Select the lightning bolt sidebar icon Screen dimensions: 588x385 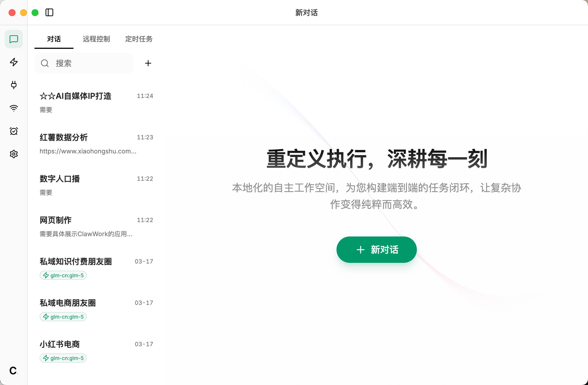coord(14,62)
